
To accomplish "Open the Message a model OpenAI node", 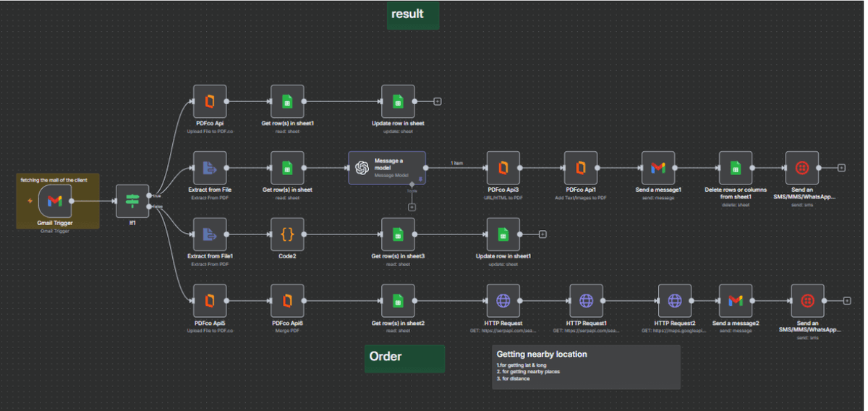I will pos(387,168).
